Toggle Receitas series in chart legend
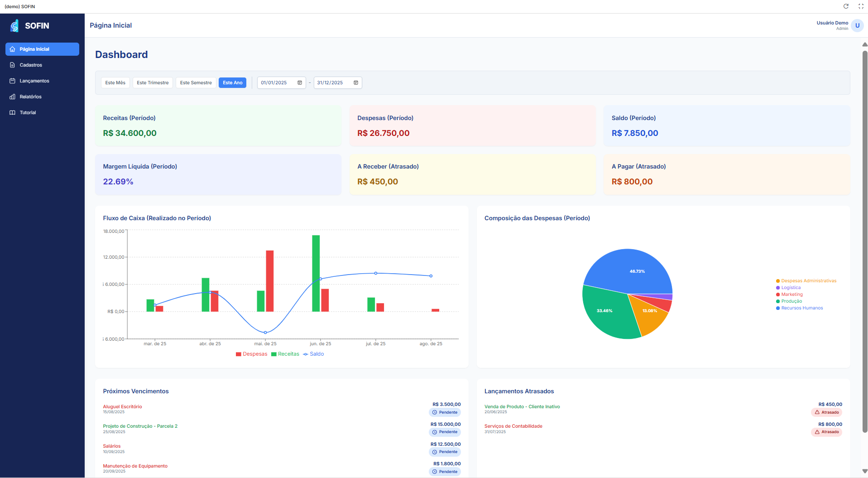Screen dimensions: 868x478 click(x=285, y=354)
